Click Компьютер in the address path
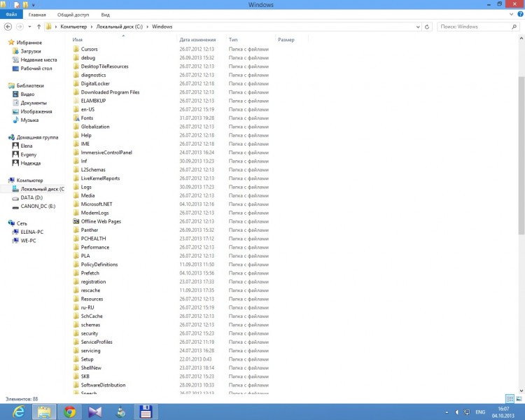This screenshot has height=420, width=525. point(73,27)
